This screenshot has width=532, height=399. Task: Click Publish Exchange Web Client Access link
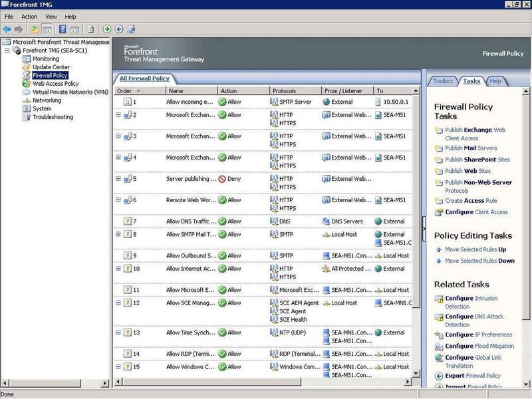475,134
